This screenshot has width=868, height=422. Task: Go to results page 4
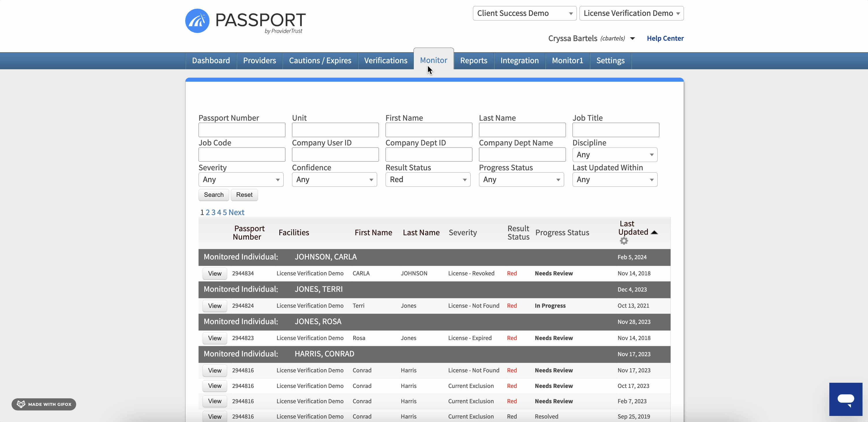coord(219,212)
